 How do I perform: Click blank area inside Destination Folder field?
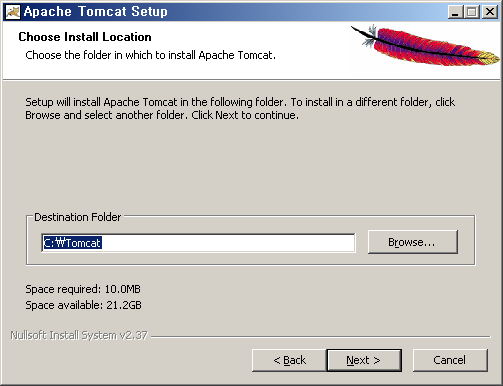pyautogui.click(x=228, y=243)
